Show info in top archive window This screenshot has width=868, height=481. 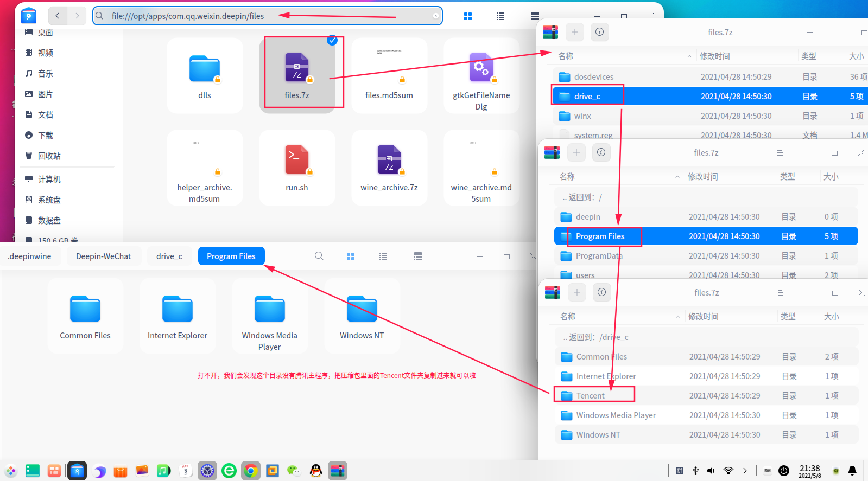[600, 32]
